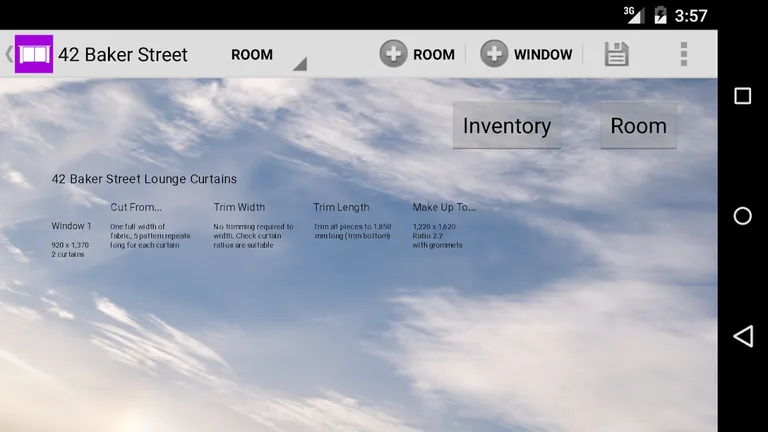This screenshot has width=768, height=432.
Task: Select the 'Trim Width' column header
Action: [x=239, y=207]
